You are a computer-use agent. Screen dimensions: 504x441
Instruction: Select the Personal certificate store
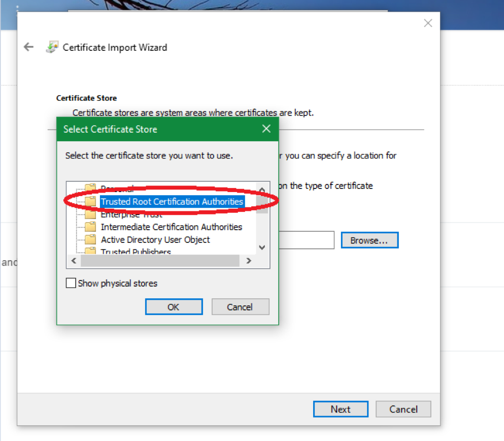pos(117,188)
